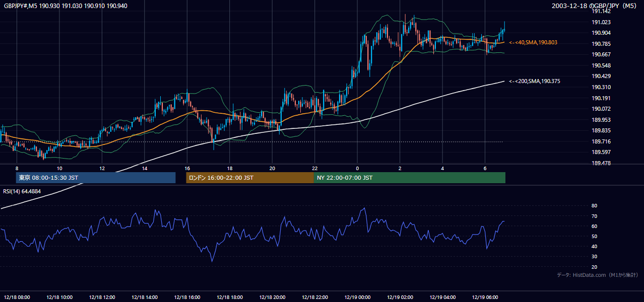Click price level 190.548 on the axis

[601, 65]
